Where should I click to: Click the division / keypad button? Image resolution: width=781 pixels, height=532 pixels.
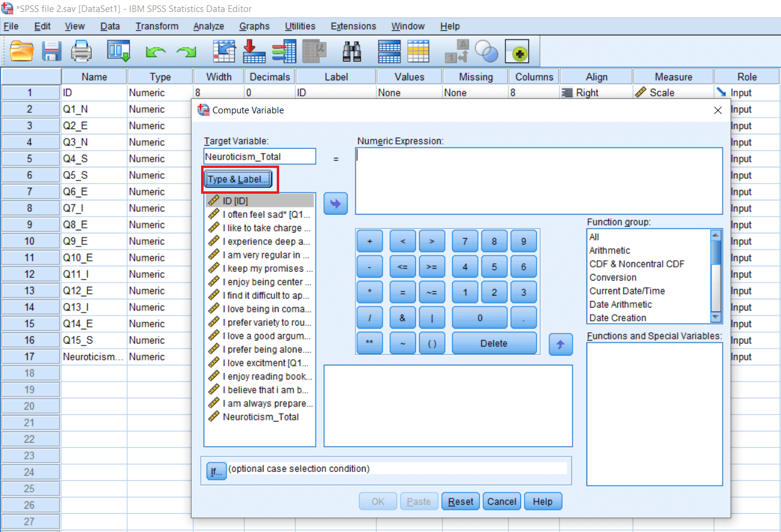pyautogui.click(x=370, y=318)
